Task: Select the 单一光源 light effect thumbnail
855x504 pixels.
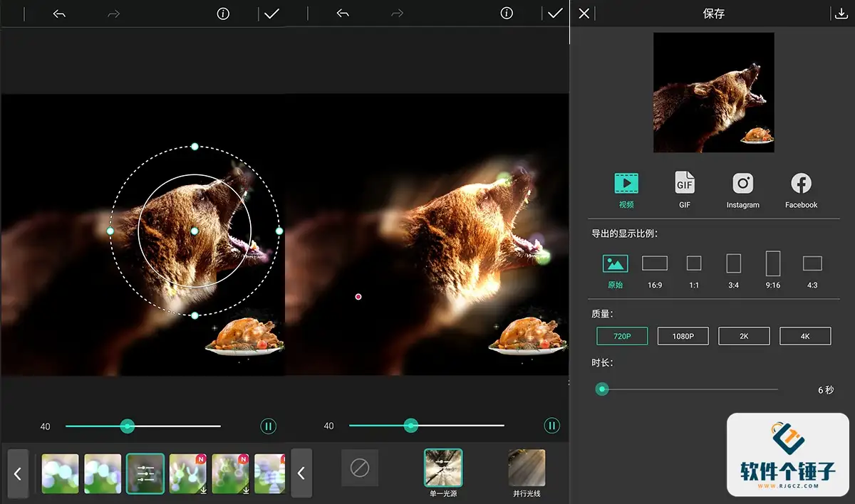Action: point(443,468)
